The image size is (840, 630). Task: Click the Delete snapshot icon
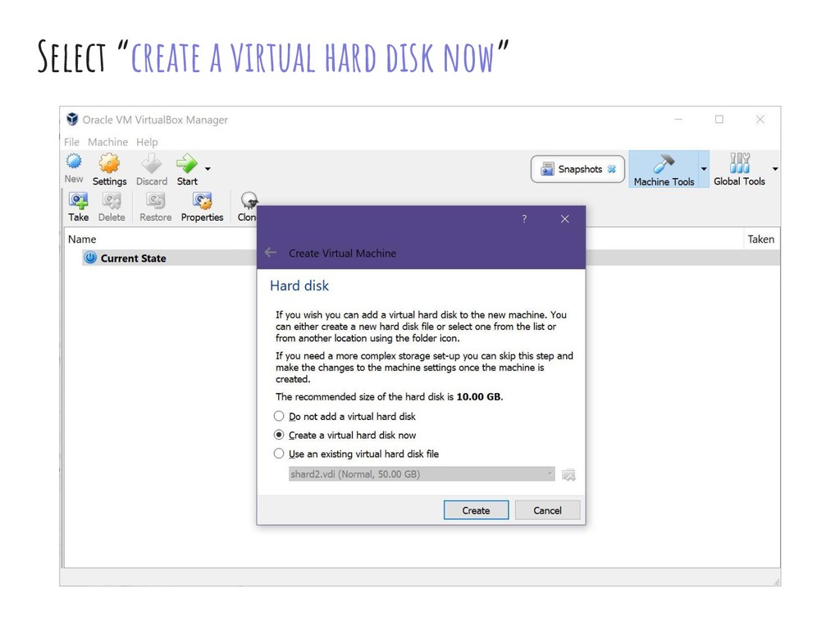point(112,200)
